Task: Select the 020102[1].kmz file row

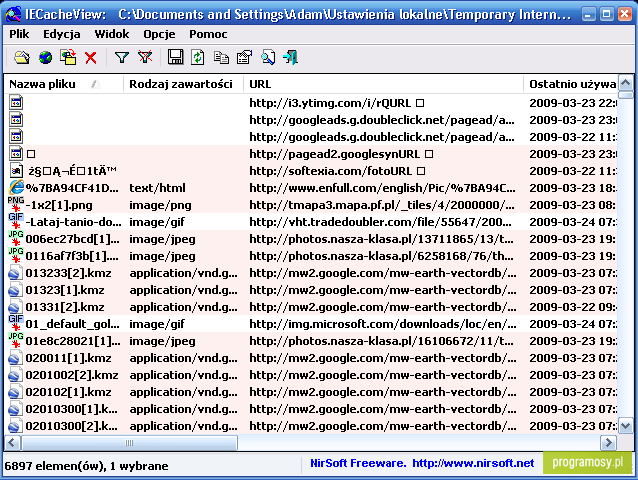Action: point(311,392)
